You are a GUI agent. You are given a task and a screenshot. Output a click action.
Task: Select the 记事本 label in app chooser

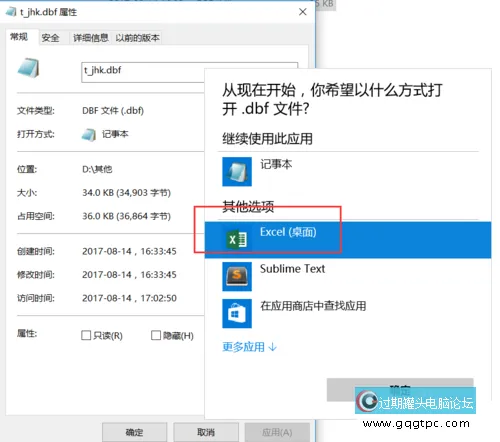click(x=276, y=164)
